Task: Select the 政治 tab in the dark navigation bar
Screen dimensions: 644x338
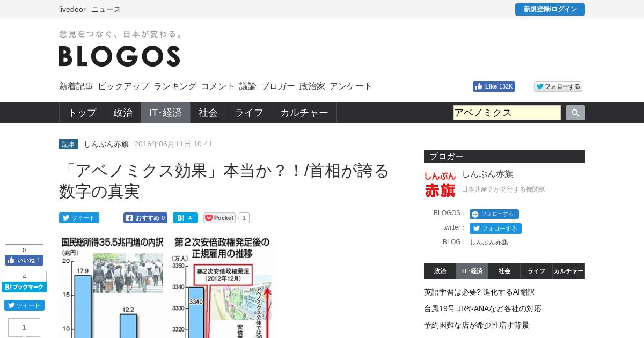Action: pyautogui.click(x=123, y=113)
